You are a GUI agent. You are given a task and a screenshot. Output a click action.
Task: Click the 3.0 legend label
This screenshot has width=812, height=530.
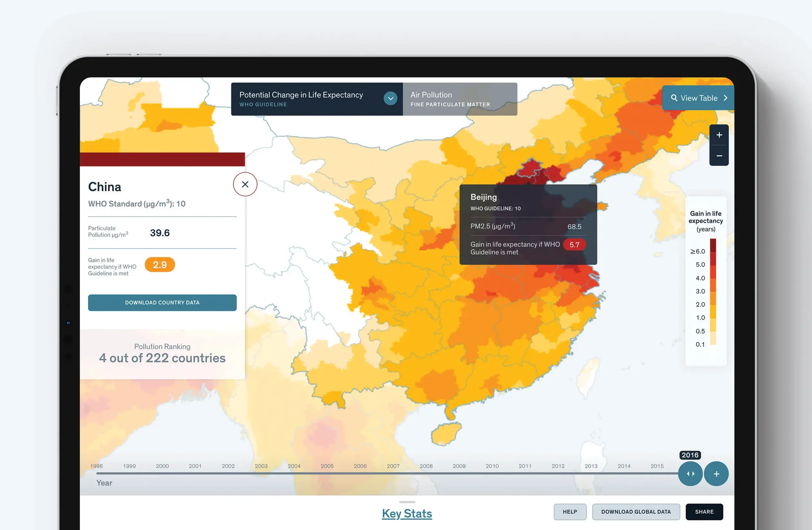point(700,291)
